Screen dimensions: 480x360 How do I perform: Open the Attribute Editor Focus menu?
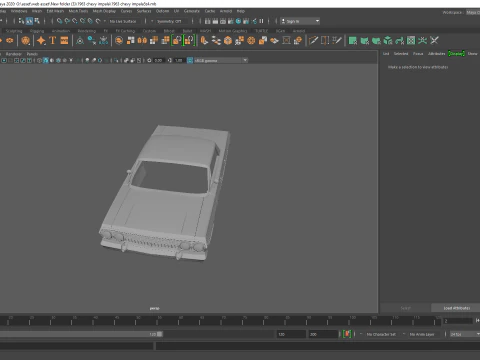point(418,54)
